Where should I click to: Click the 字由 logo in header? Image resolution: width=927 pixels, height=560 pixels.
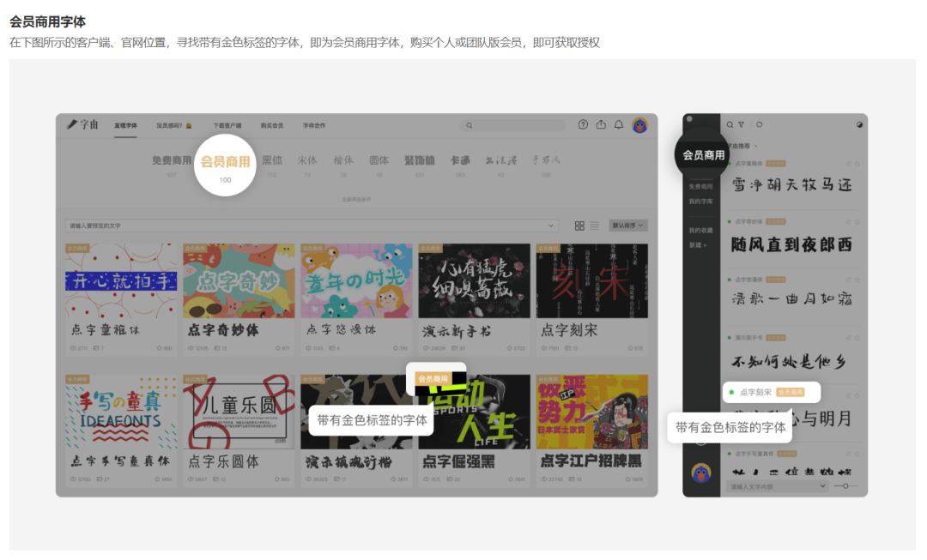[83, 124]
